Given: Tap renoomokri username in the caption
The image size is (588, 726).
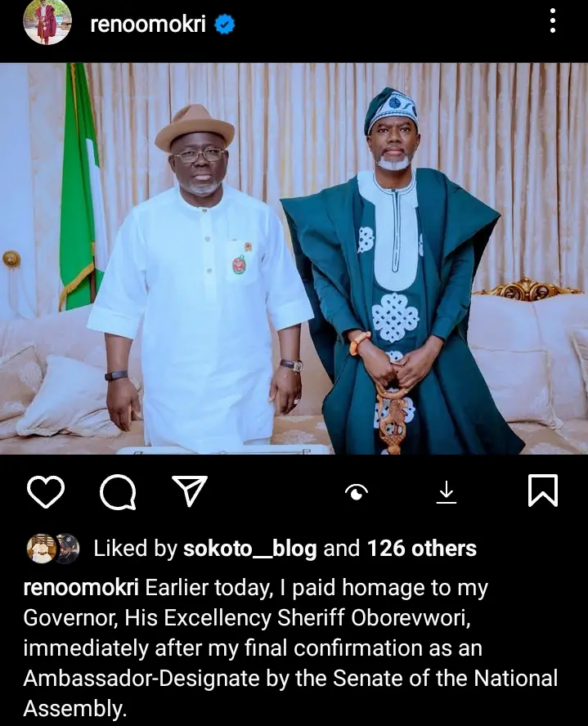Looking at the screenshot, I should [82, 587].
